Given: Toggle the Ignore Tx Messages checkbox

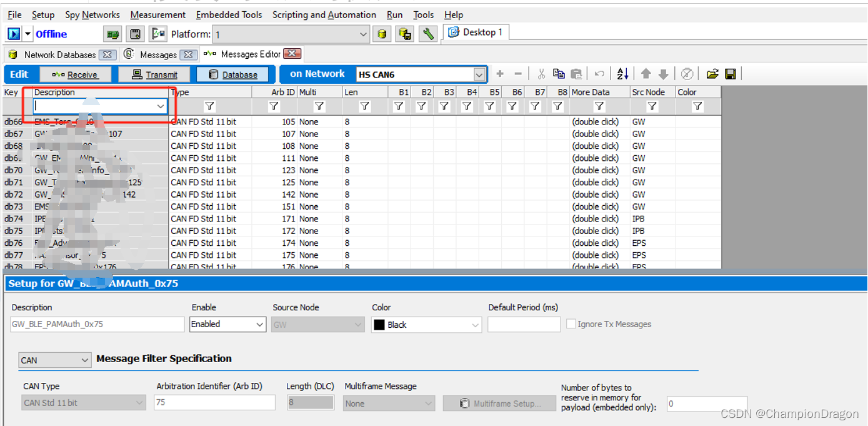Looking at the screenshot, I should tap(571, 324).
